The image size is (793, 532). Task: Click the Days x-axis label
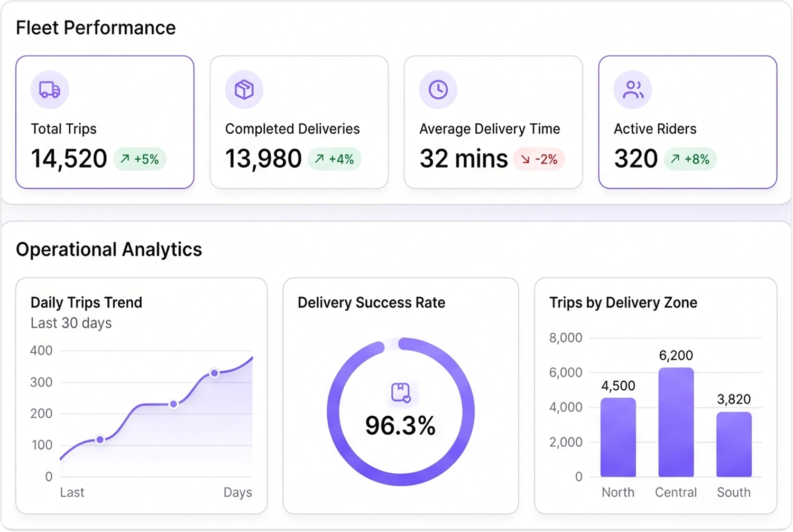[238, 492]
